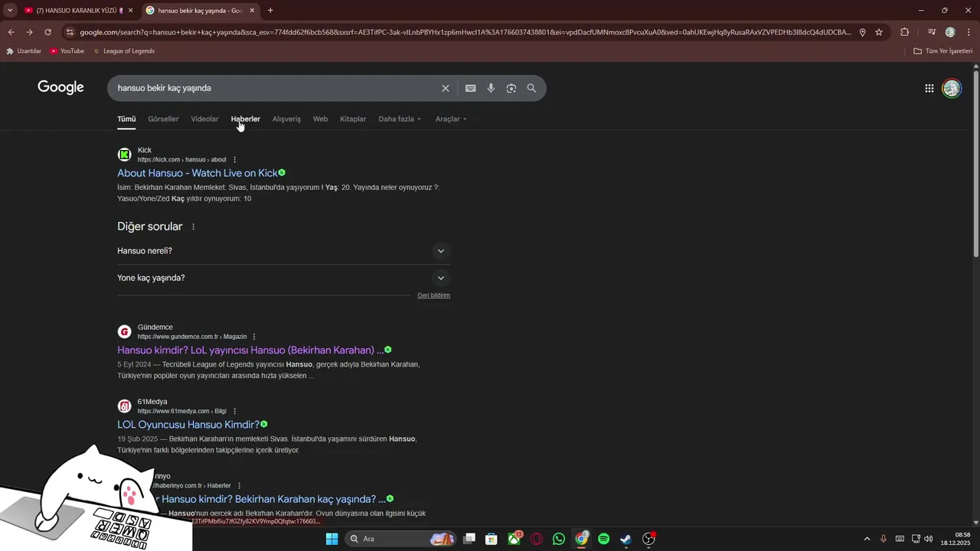Open the Uzantılar bookmark
This screenshot has height=551, width=980.
click(24, 51)
